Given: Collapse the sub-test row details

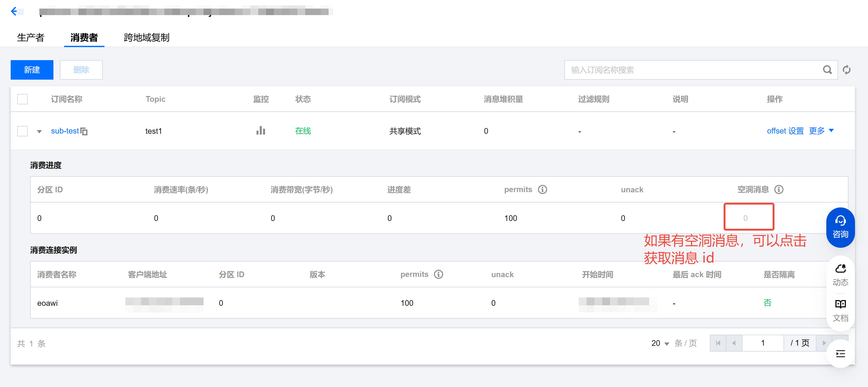Looking at the screenshot, I should click(x=39, y=132).
